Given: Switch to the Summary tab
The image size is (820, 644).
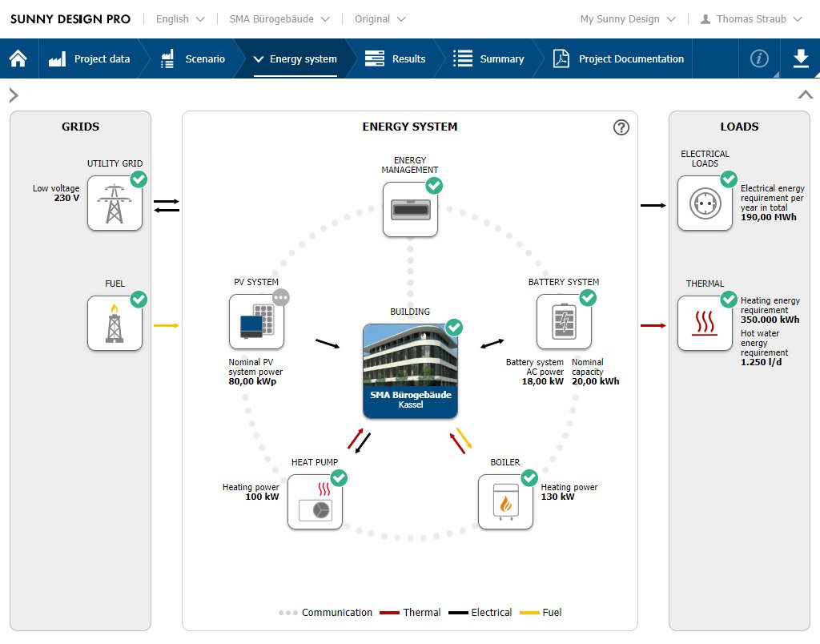Looking at the screenshot, I should (488, 58).
